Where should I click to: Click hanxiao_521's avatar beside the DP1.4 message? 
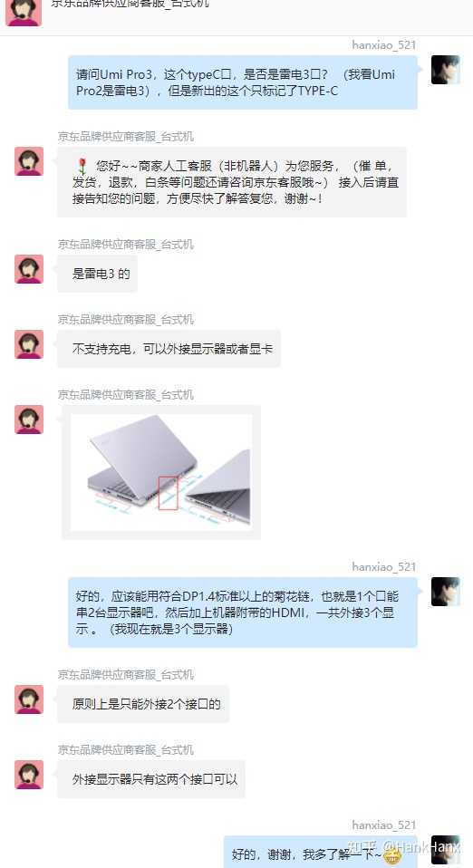pyautogui.click(x=445, y=592)
